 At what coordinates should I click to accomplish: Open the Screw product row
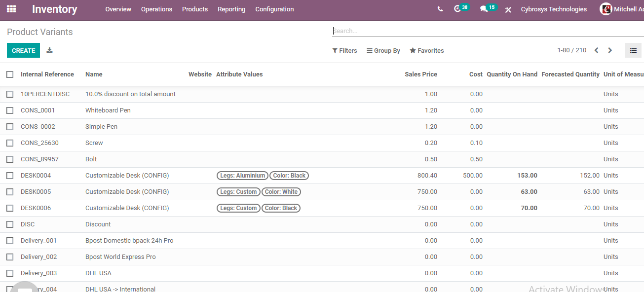(x=322, y=143)
